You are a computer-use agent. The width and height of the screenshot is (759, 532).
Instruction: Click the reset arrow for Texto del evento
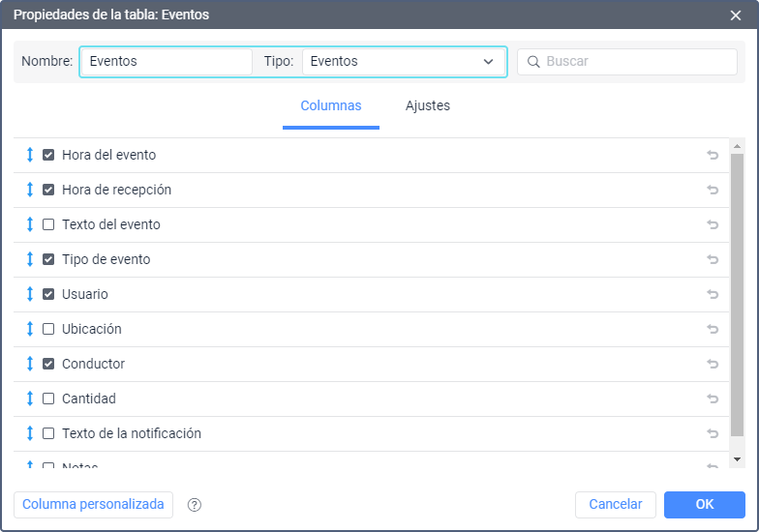pos(713,224)
